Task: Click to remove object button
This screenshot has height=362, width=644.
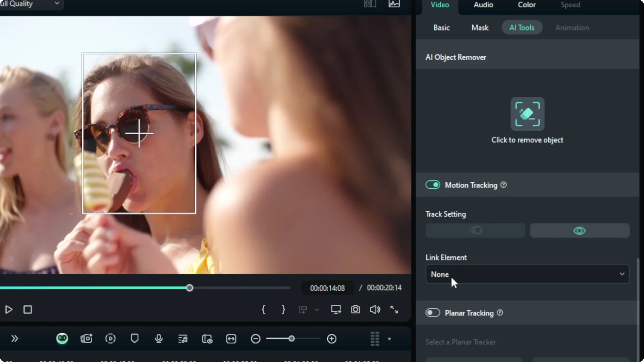Action: click(527, 114)
